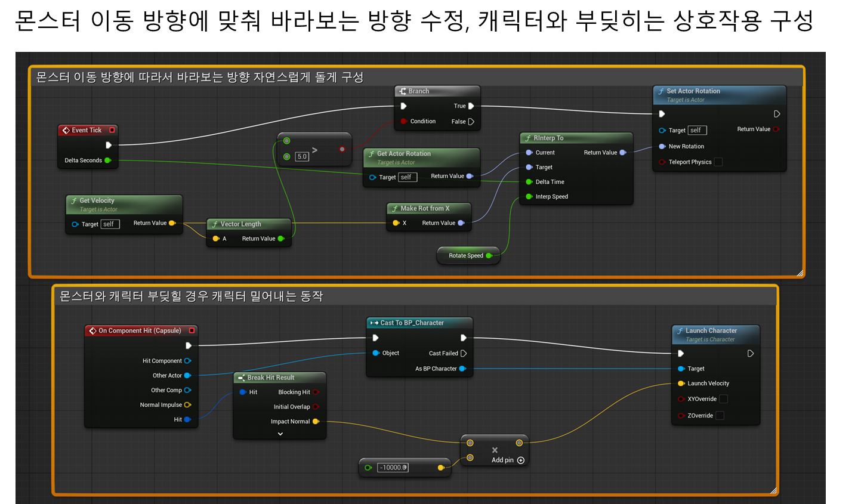Enable the ZOverride checkbox
Screen dimensions: 858x504
[x=720, y=416]
